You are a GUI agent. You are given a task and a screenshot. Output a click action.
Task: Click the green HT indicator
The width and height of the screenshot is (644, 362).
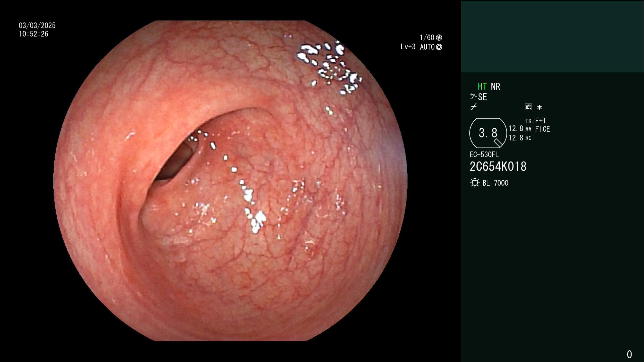click(482, 86)
